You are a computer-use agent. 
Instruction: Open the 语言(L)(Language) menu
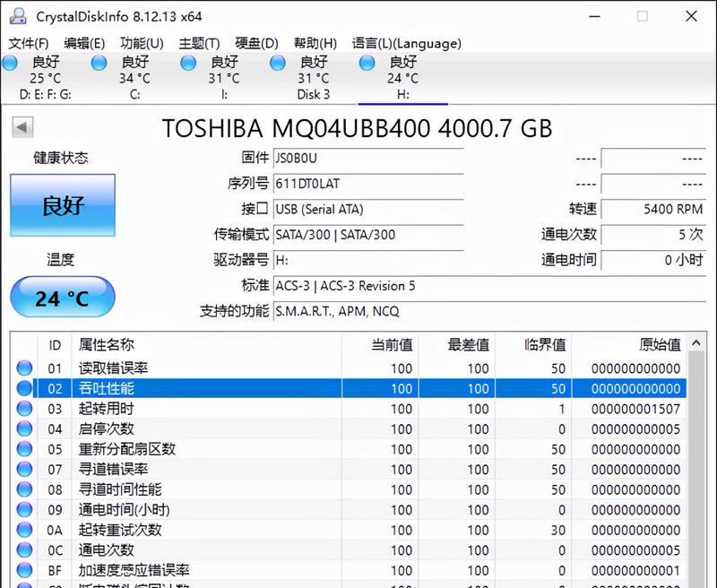[x=407, y=43]
